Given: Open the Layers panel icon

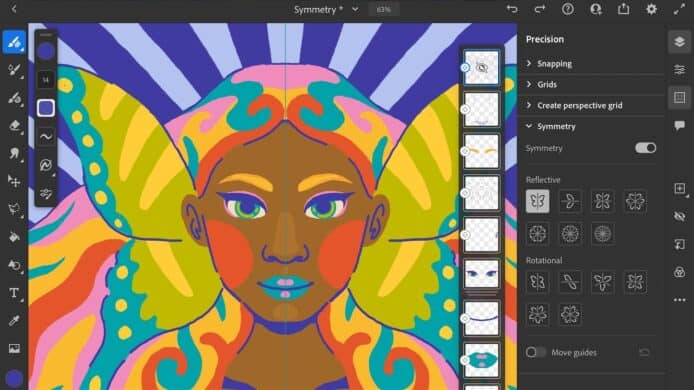Looking at the screenshot, I should (679, 42).
